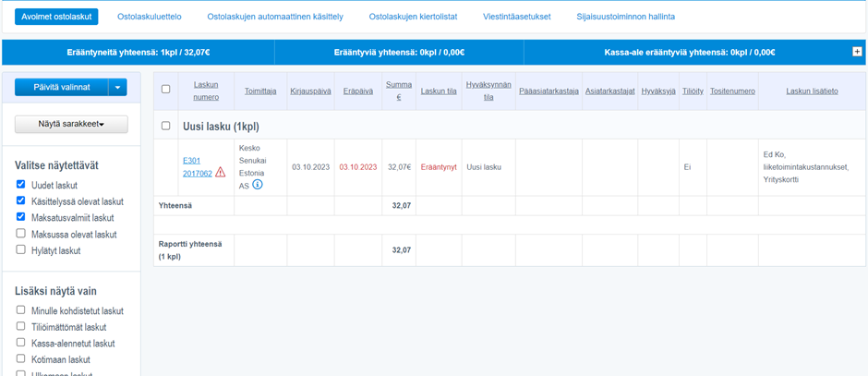The width and height of the screenshot is (868, 376).
Task: Click the Päivitä valinnat button
Action: [x=62, y=87]
